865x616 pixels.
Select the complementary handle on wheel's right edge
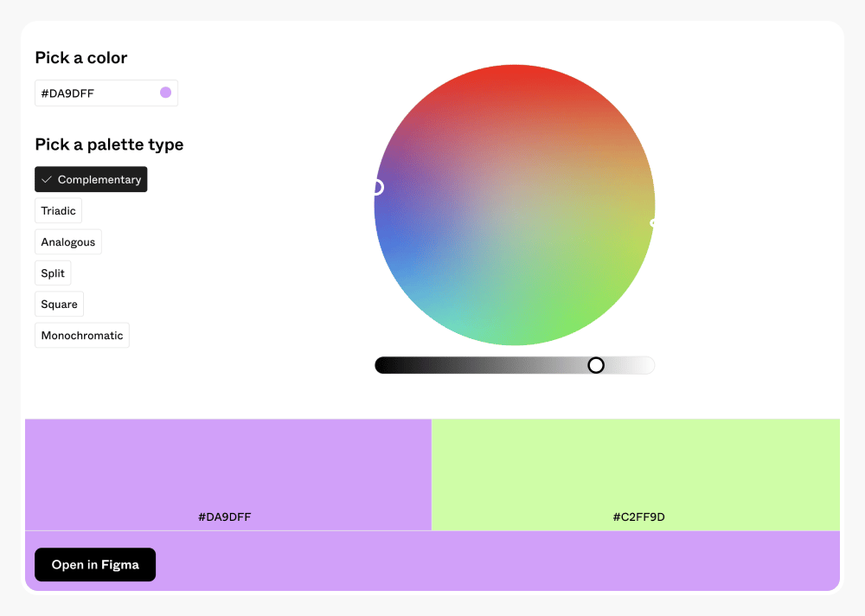coord(653,223)
